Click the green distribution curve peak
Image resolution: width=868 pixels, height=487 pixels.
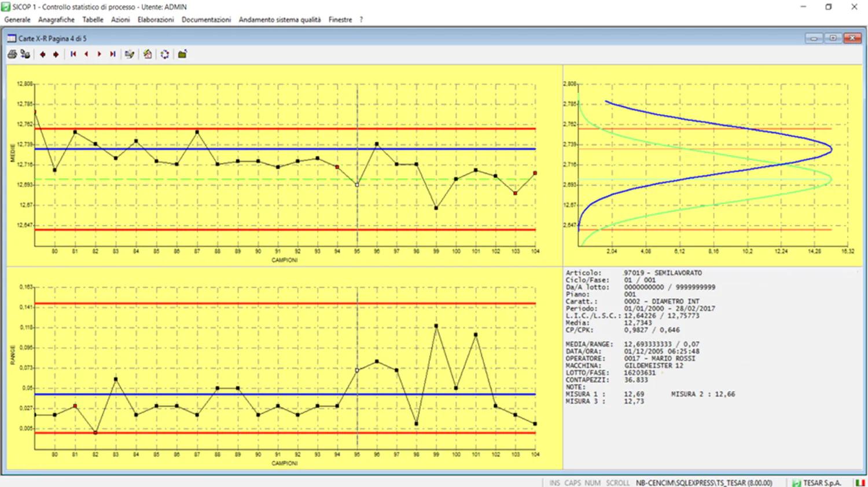[x=830, y=180]
